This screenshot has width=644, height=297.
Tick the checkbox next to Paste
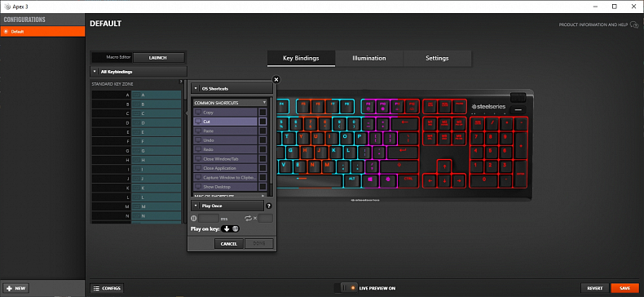pos(262,131)
